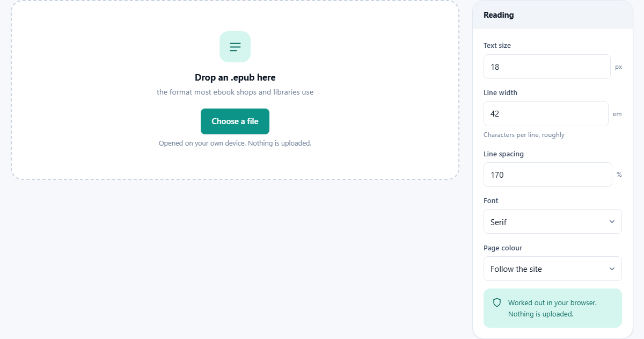Open the Page colour dropdown
Viewport: 644px width, 339px height.
553,269
